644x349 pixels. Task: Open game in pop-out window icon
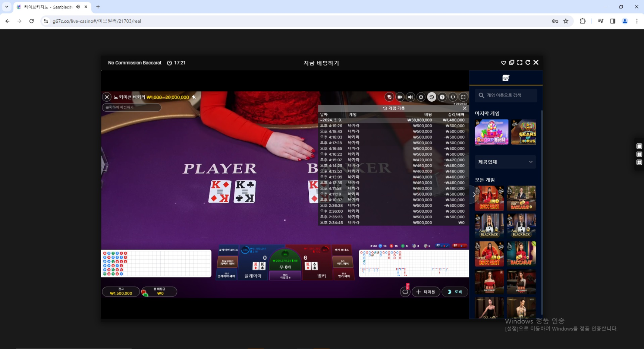pos(512,63)
